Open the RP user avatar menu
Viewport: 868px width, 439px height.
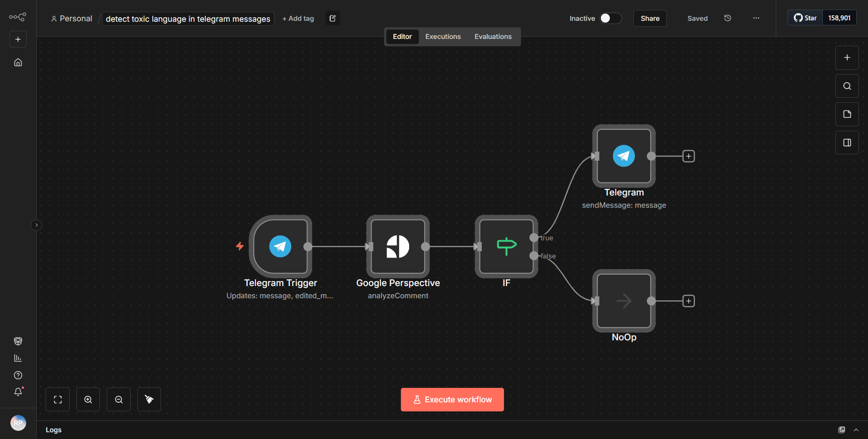point(18,423)
